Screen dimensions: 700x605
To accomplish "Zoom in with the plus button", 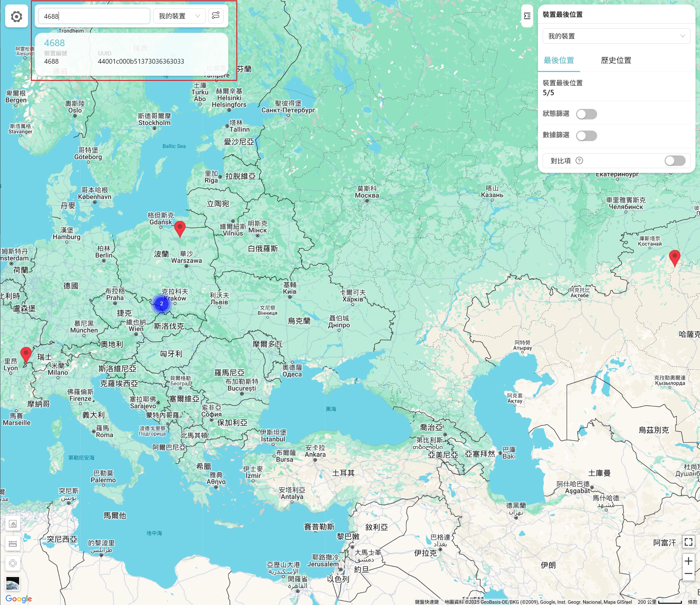I will (x=688, y=561).
